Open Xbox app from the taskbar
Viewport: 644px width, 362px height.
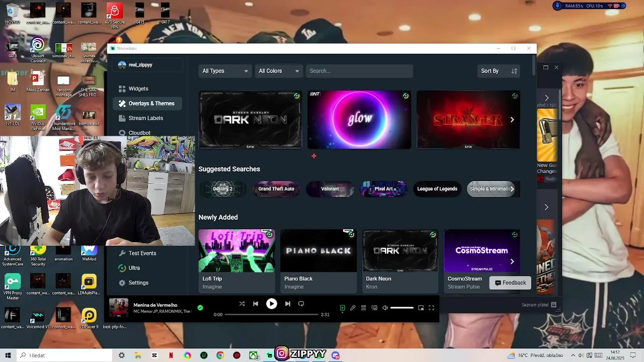(253, 355)
